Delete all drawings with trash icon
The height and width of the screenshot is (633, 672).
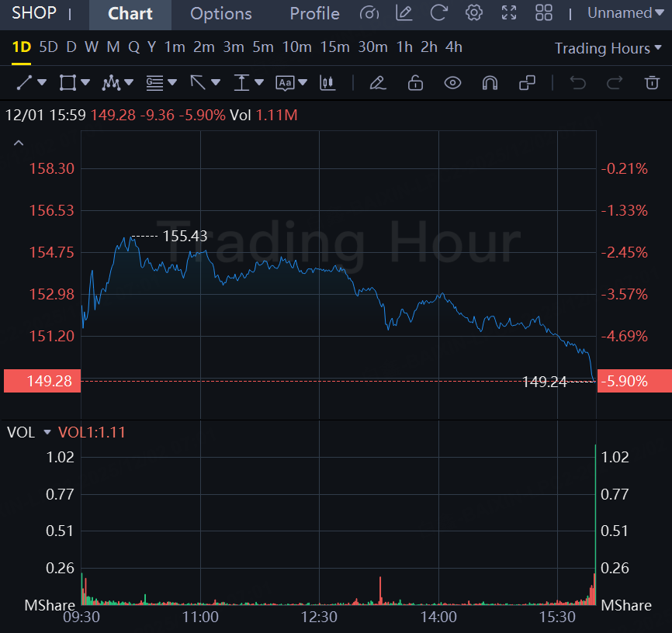click(652, 82)
